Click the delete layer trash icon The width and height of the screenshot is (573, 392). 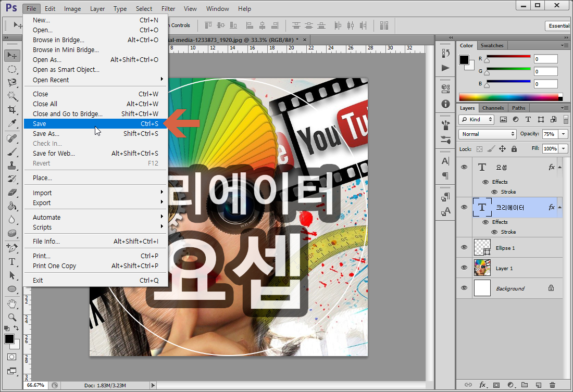point(552,385)
